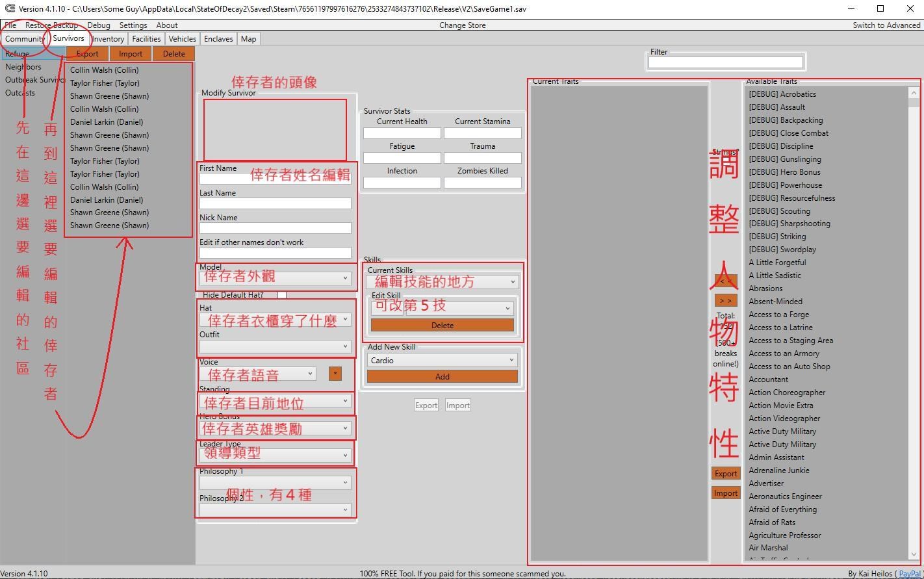Click the Zombies Killed field
Screen dimensions: 924x579
(x=483, y=183)
